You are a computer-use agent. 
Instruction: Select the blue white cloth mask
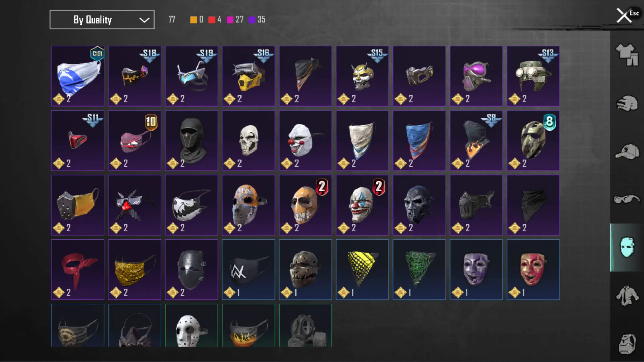[77, 76]
